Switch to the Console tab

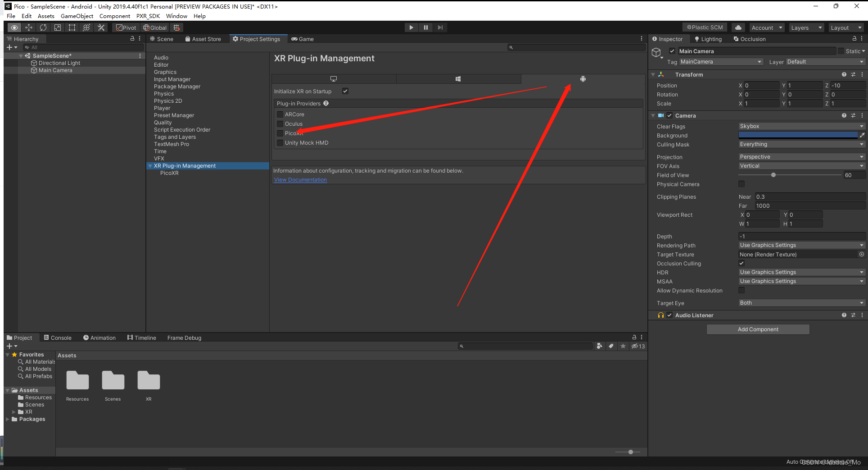[58, 338]
